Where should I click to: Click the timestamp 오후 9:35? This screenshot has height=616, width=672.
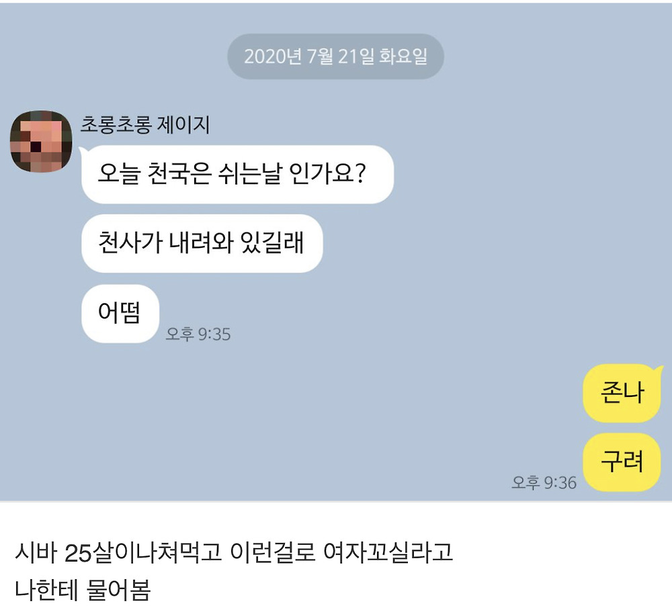(x=198, y=334)
